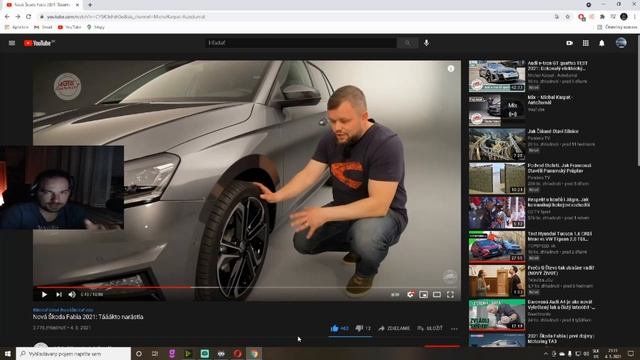Open the red Opera icon on taskbar

pyautogui.click(x=238, y=353)
